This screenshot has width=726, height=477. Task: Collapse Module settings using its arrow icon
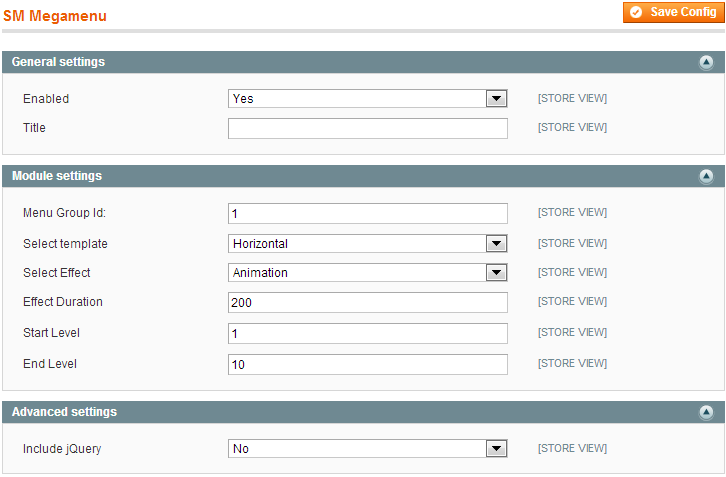click(x=706, y=176)
